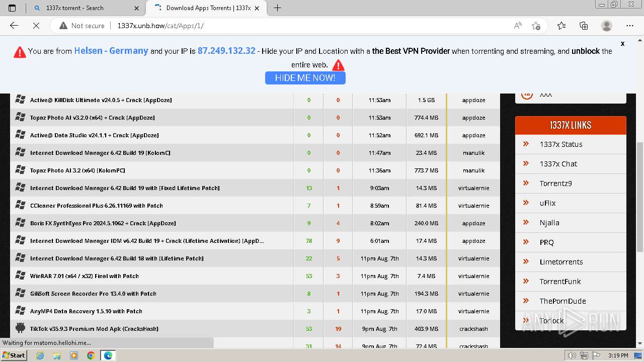
Task: Open Active@ Data Studio v24.1.1 torrent
Action: tap(94, 135)
